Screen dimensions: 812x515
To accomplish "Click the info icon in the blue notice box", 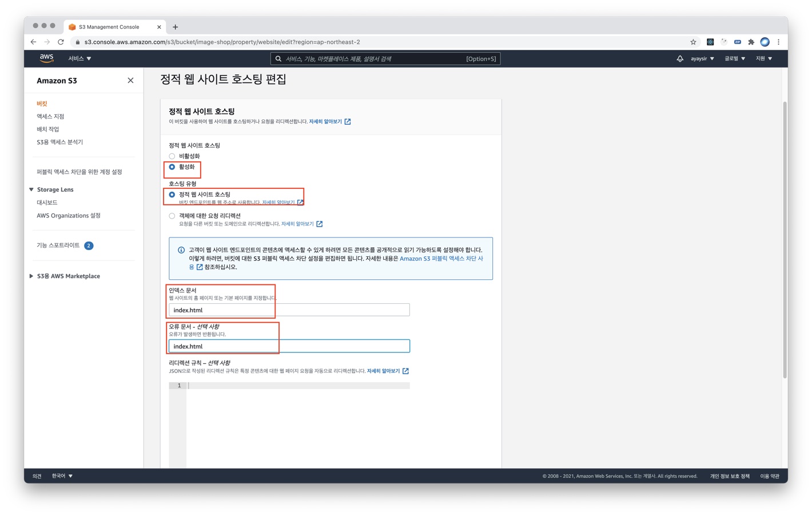I will pyautogui.click(x=181, y=250).
